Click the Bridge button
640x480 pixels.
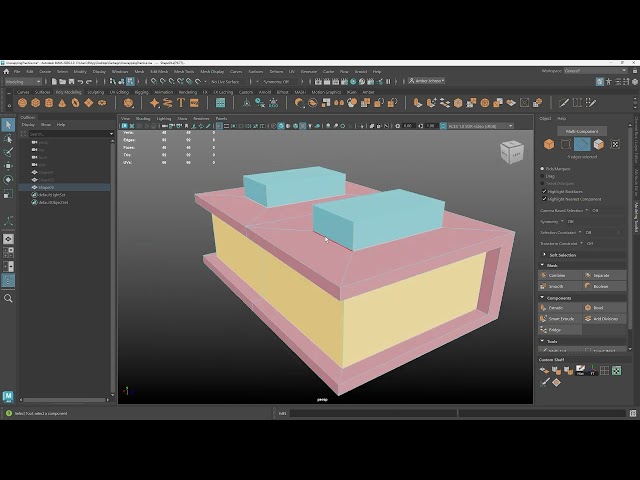[560, 330]
